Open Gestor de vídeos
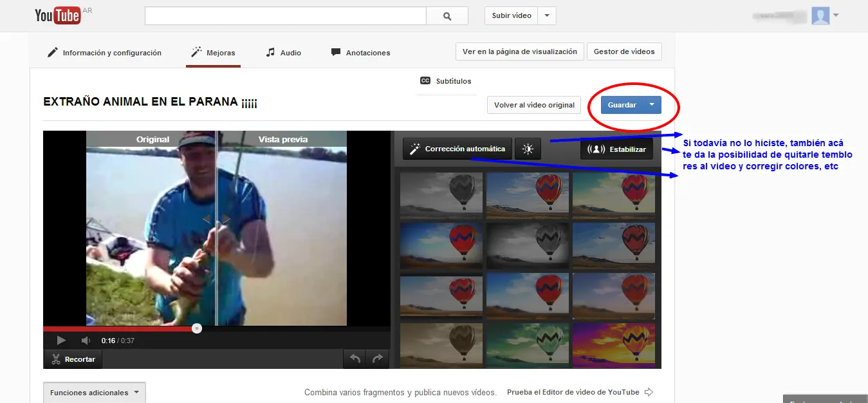868x403 pixels. (624, 52)
